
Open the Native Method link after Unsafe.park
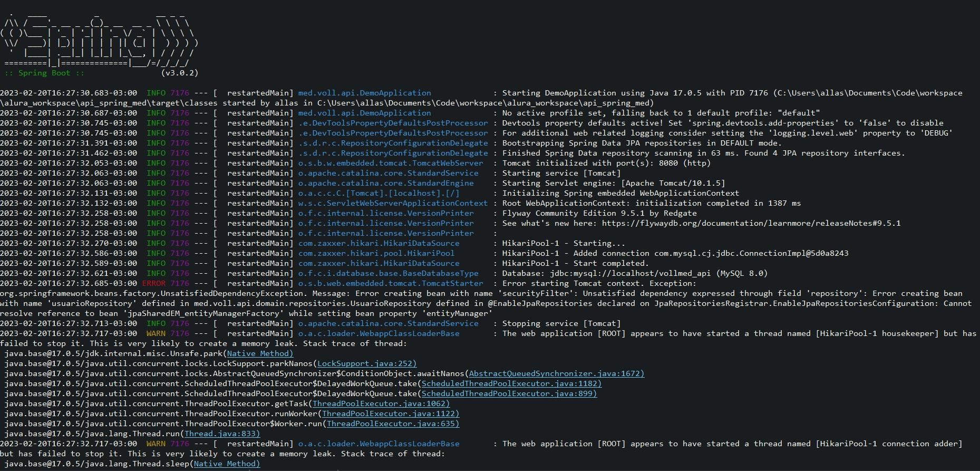click(x=260, y=353)
